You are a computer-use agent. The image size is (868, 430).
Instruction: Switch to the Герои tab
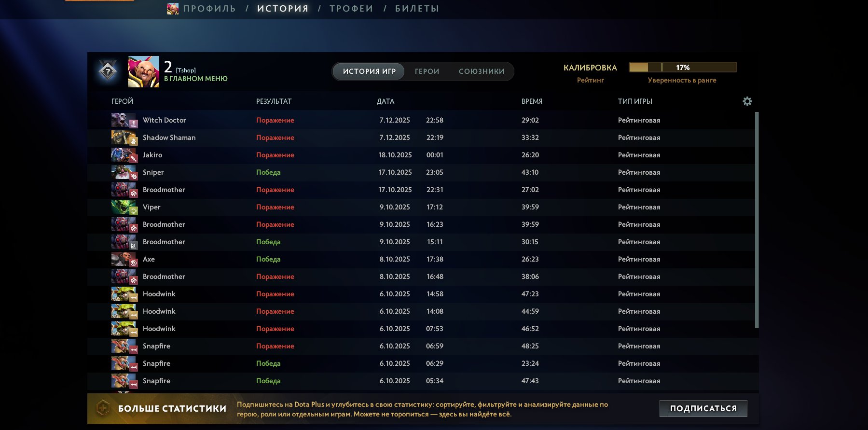tap(427, 71)
